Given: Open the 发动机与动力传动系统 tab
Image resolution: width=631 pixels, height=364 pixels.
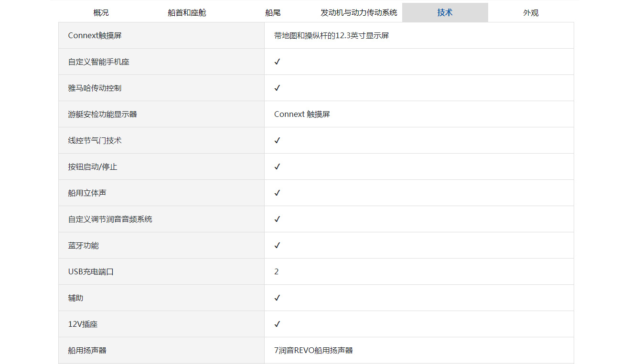Looking at the screenshot, I should [359, 13].
